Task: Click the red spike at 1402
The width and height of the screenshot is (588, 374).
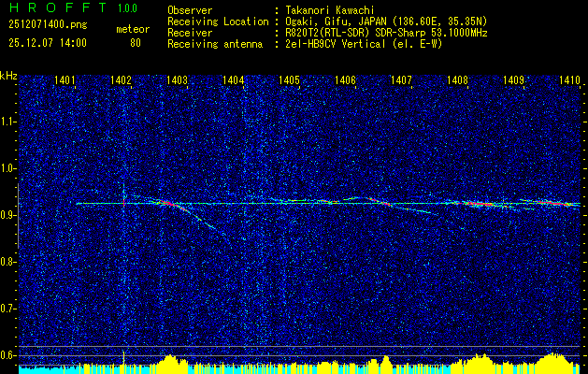Action: pyautogui.click(x=123, y=203)
